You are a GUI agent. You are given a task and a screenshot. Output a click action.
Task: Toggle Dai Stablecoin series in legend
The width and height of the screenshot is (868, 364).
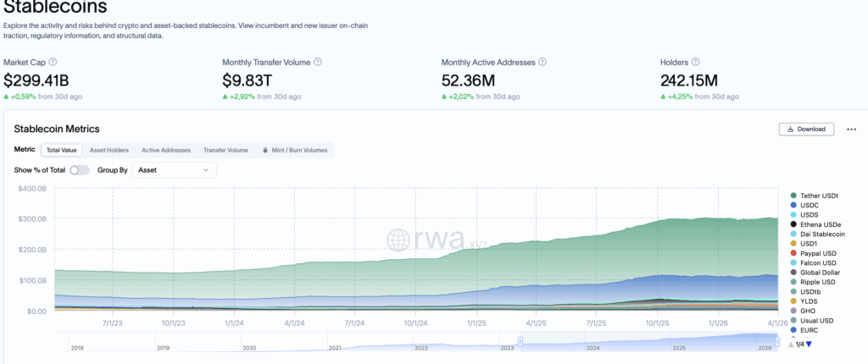click(x=818, y=234)
